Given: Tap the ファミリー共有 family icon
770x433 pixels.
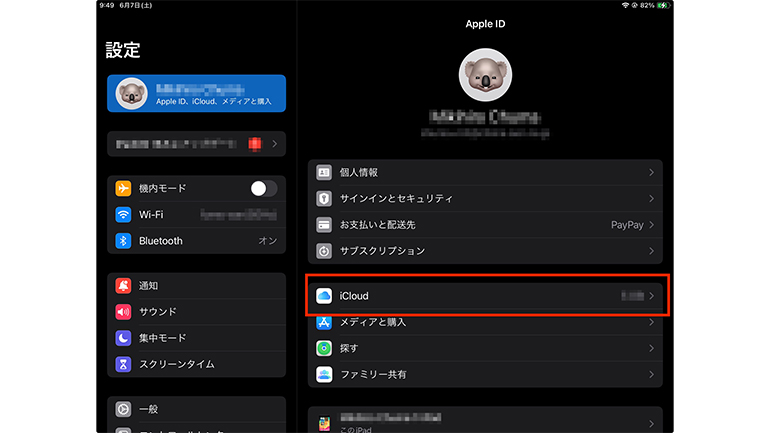Looking at the screenshot, I should click(x=324, y=375).
